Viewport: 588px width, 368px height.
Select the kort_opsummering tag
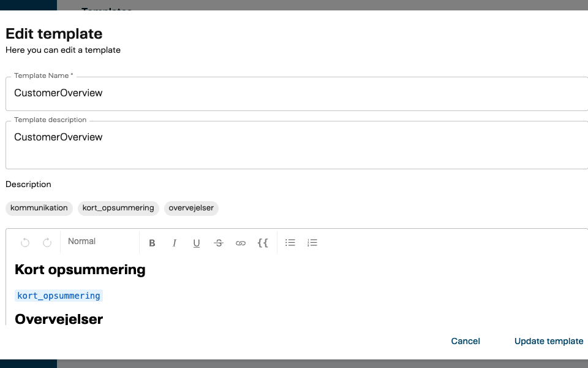click(x=118, y=208)
